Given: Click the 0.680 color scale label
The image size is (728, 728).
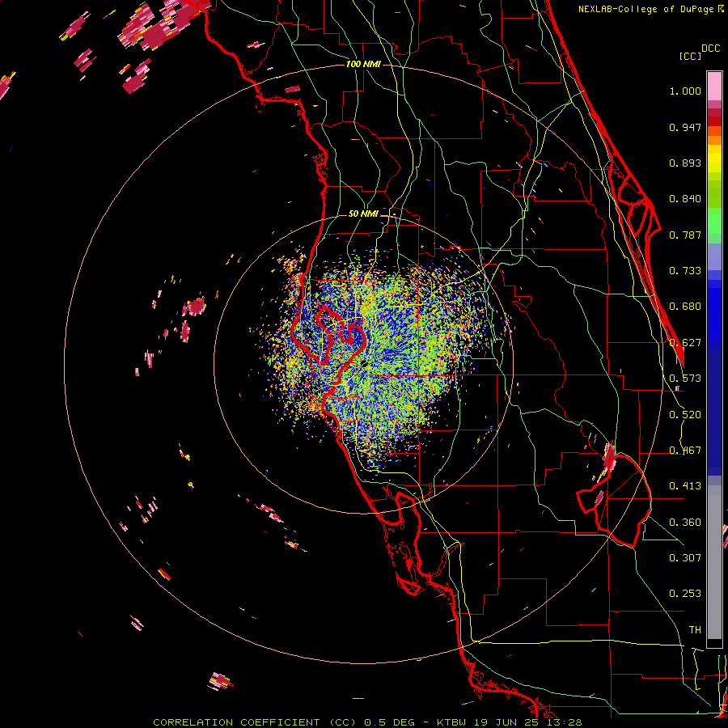Looking at the screenshot, I should (x=685, y=307).
